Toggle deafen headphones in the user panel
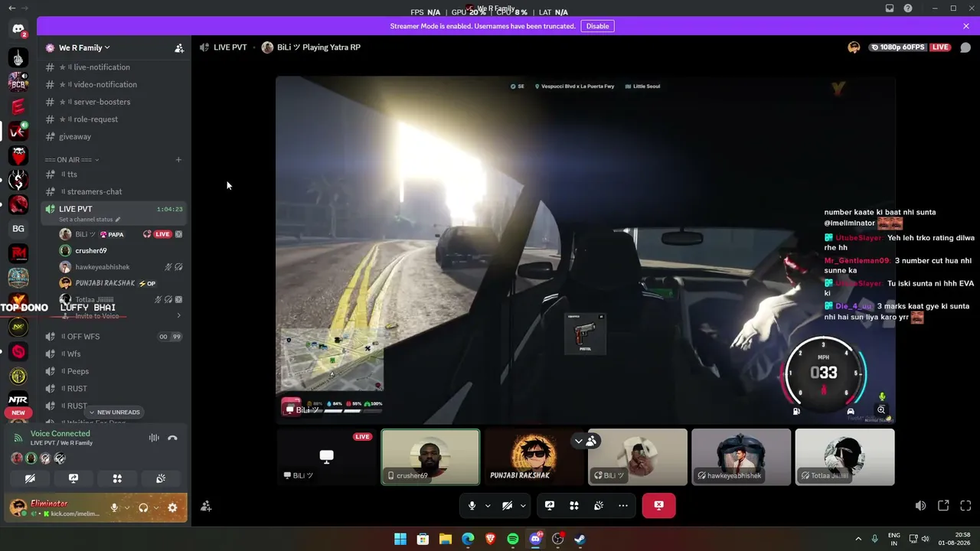 coord(143,507)
